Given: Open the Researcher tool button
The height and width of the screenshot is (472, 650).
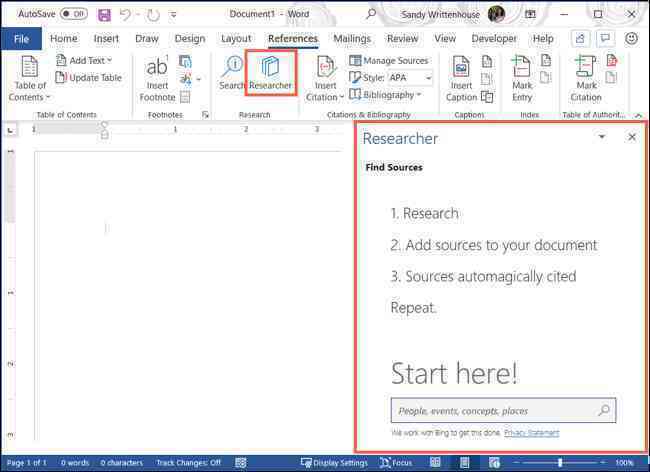Looking at the screenshot, I should click(x=271, y=73).
